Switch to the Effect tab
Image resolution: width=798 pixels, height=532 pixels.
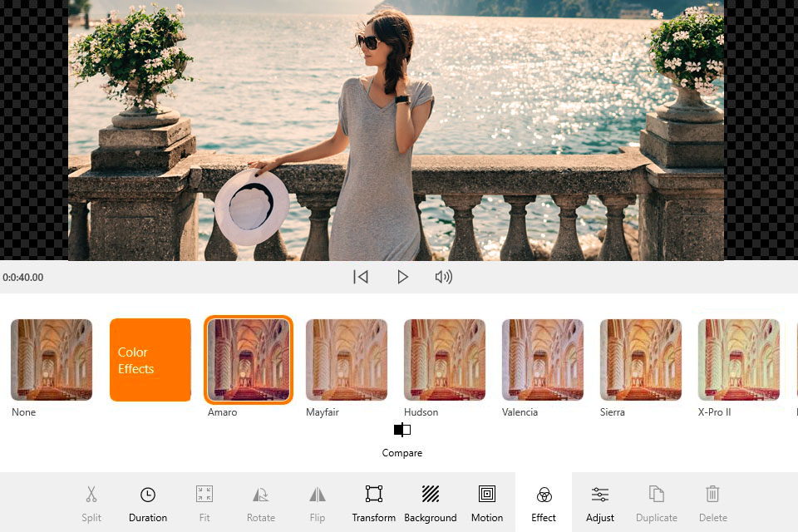(x=544, y=502)
